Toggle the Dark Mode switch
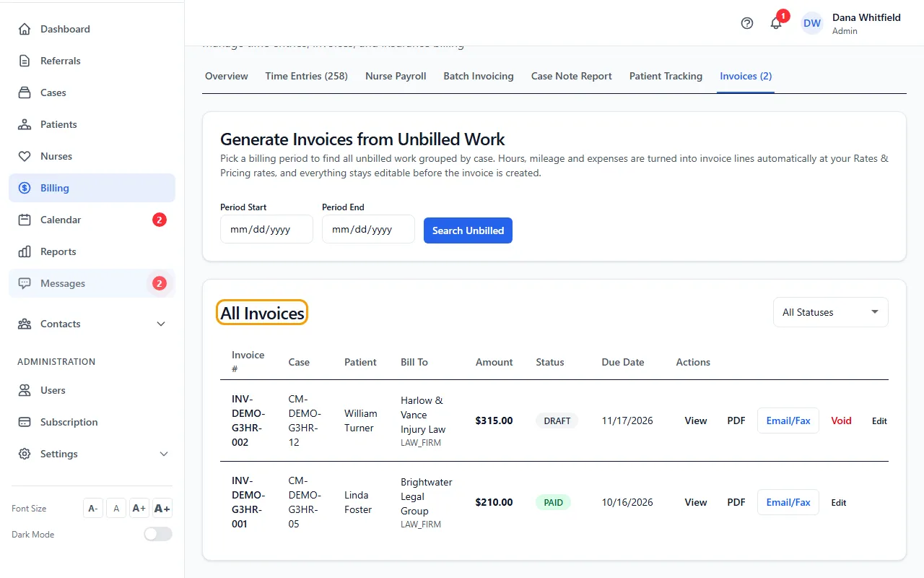The width and height of the screenshot is (924, 578). [x=158, y=534]
